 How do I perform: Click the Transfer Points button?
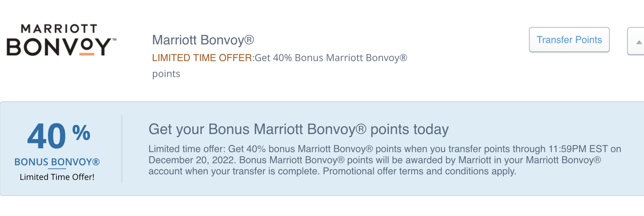tap(570, 40)
